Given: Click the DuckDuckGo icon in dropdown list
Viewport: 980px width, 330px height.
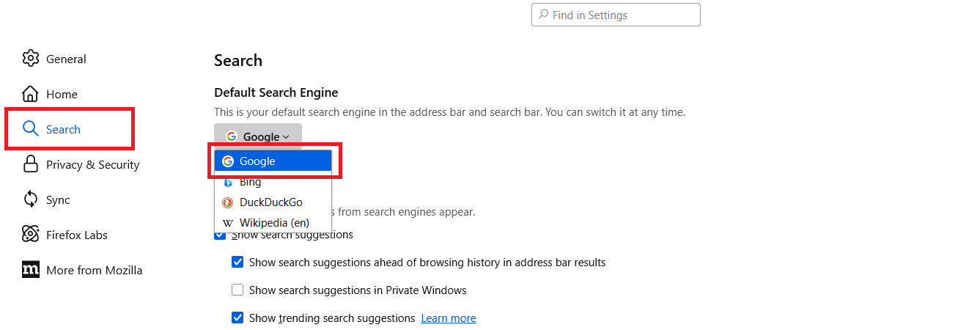Looking at the screenshot, I should [x=228, y=202].
